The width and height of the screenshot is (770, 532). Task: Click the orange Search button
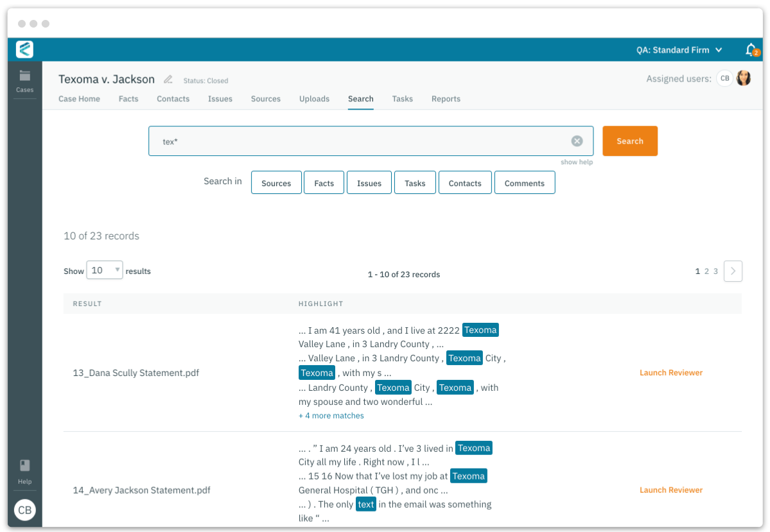[629, 141]
